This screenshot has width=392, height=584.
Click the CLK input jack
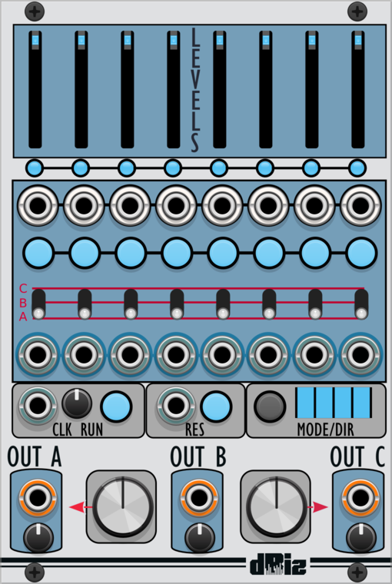coord(38,406)
